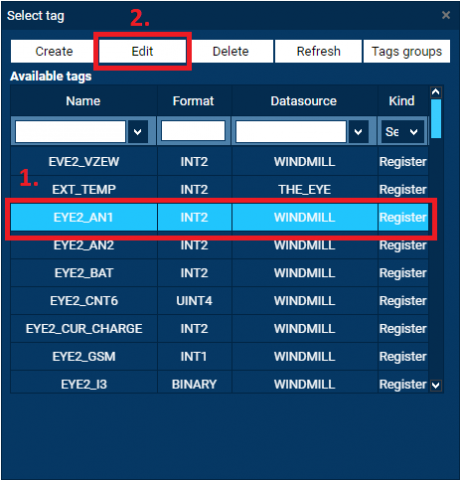Select the EYE2_AN1 tag row
Image resolution: width=460 pixels, height=480 pixels.
(219, 217)
